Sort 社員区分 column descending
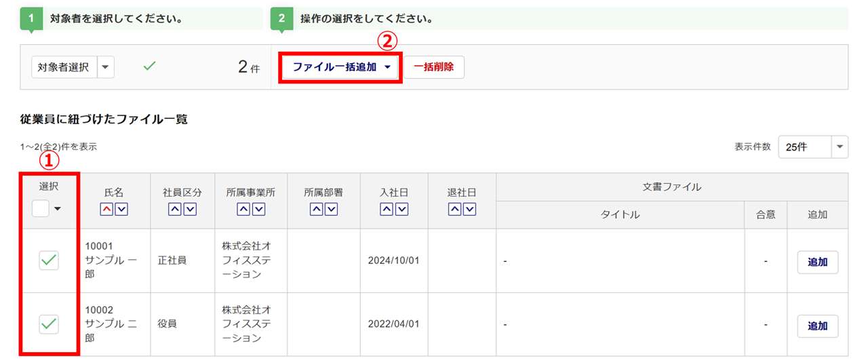Viewport: 868px width, 363px height. click(x=190, y=210)
